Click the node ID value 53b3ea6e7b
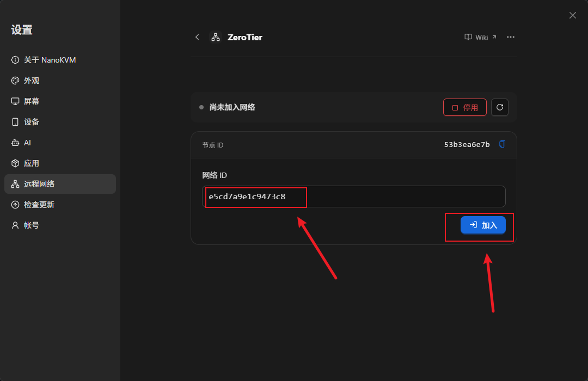588x381 pixels. 467,145
